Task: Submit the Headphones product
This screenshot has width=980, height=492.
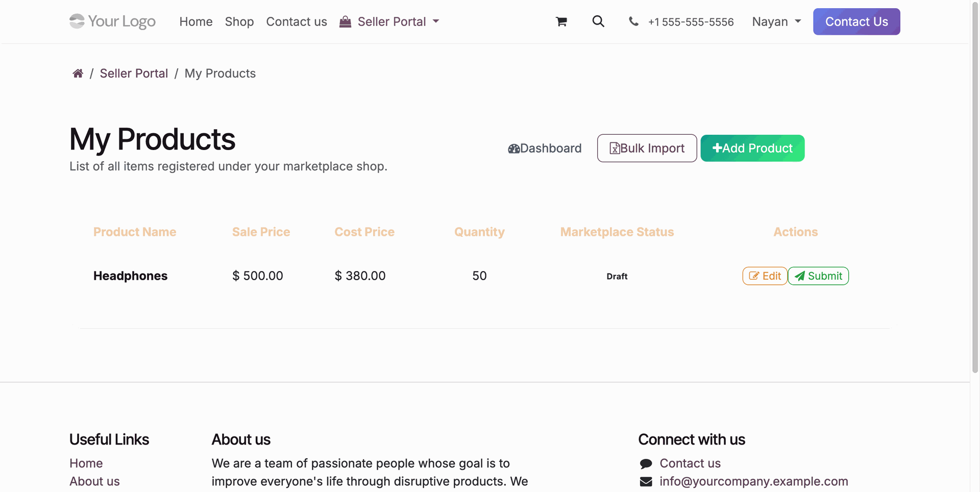Action: click(x=818, y=276)
